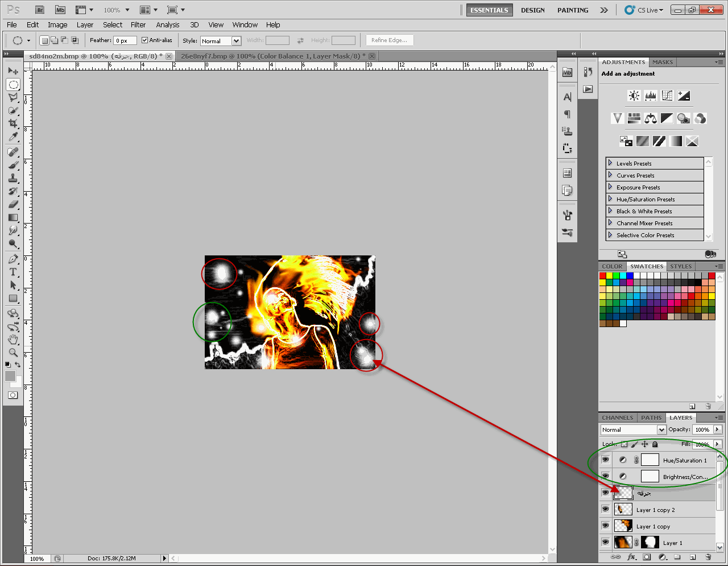Toggle lock transparent pixels

(x=624, y=444)
